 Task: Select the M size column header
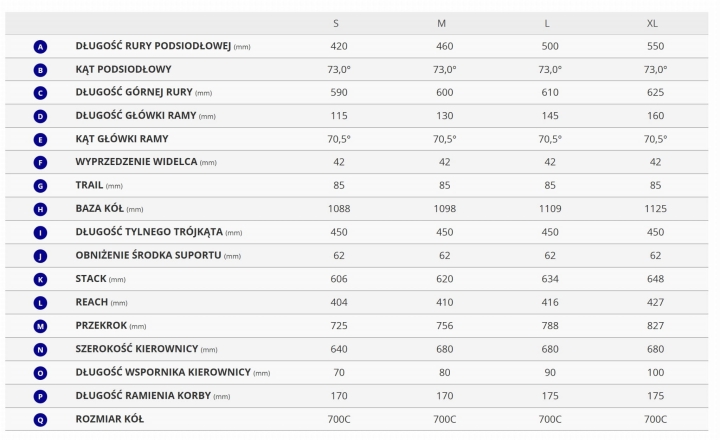[x=441, y=23]
